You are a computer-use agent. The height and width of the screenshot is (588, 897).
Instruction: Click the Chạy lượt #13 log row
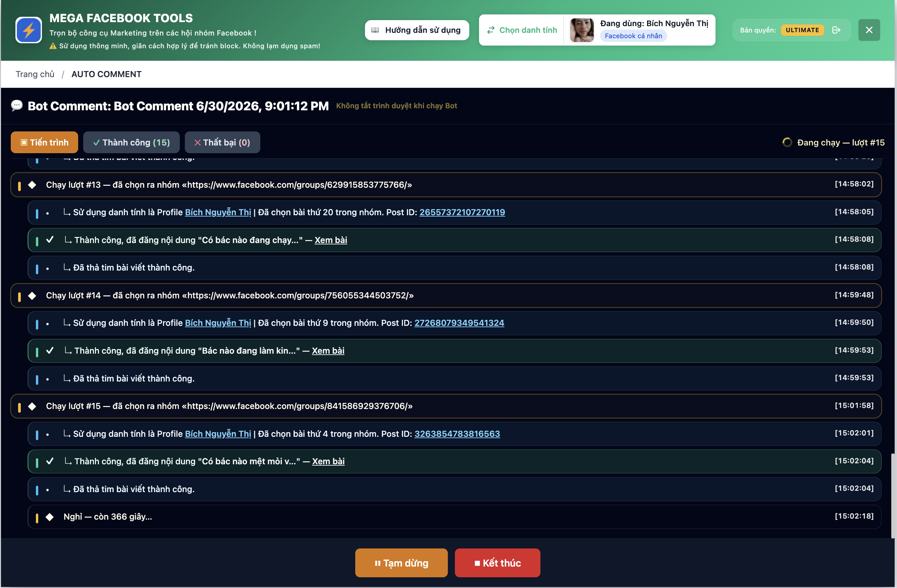click(446, 185)
